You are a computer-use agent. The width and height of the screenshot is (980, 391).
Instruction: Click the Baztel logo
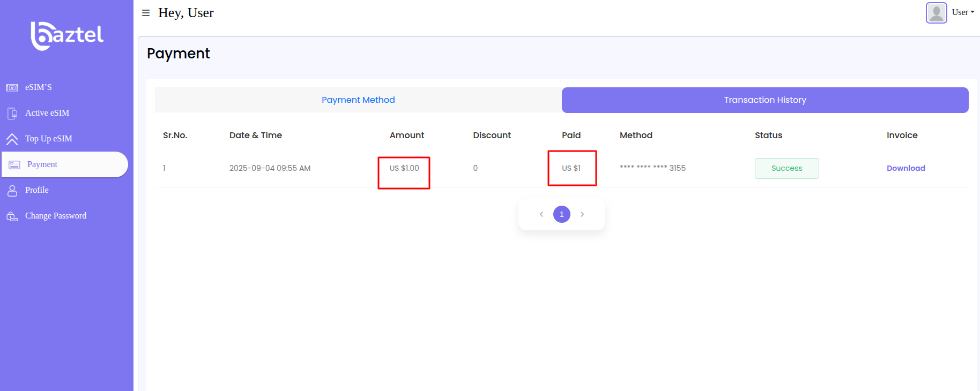pos(67,36)
